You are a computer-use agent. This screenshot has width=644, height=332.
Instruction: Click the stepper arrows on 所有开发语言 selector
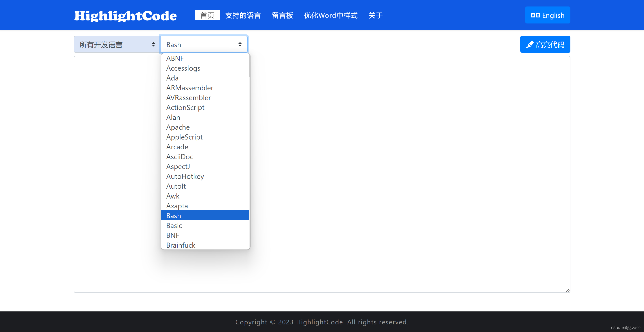point(153,44)
